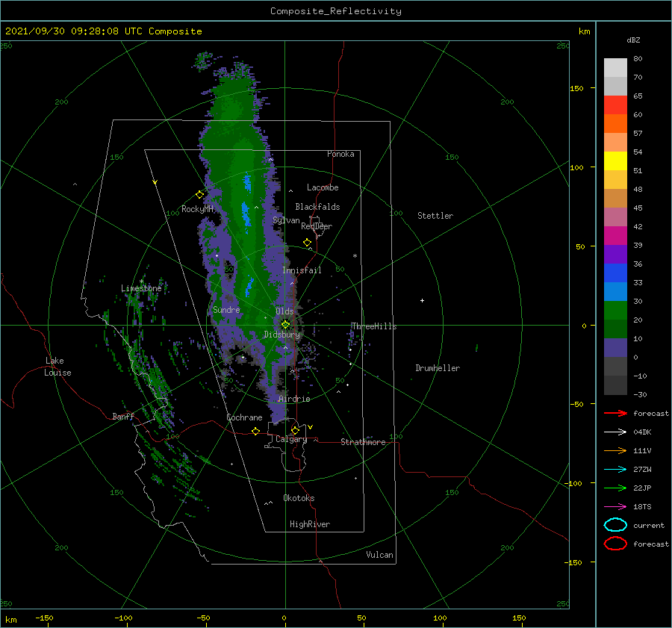Click the Lacombe label
This screenshot has width=672, height=628.
323,187
